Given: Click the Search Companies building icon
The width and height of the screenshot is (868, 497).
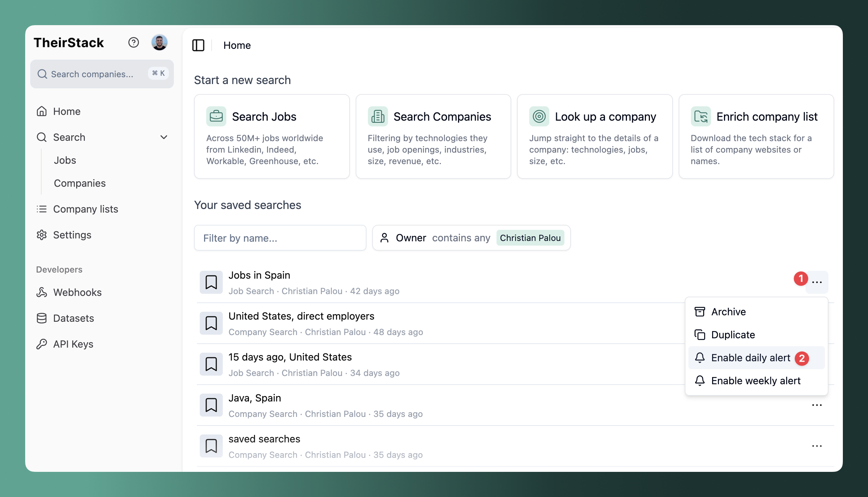Looking at the screenshot, I should (x=378, y=116).
